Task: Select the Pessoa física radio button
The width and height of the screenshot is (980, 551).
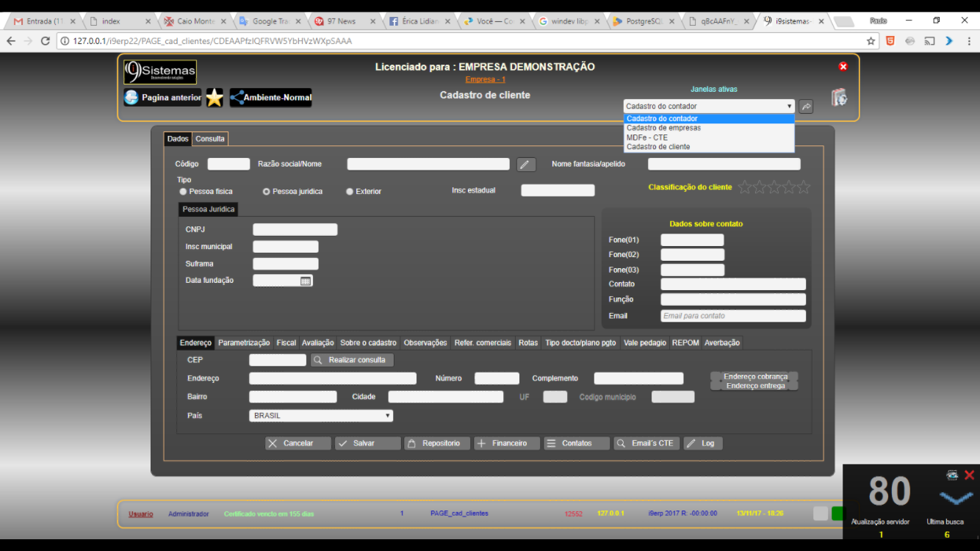Action: coord(183,192)
